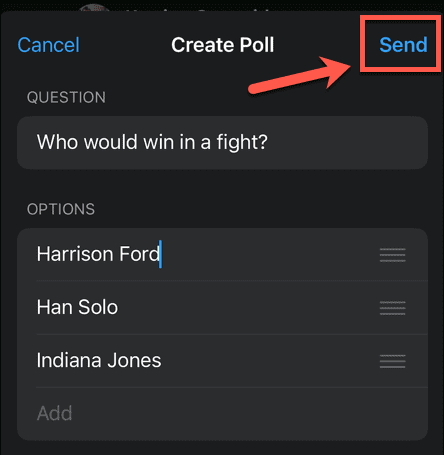This screenshot has height=455, width=444.
Task: Focus the poll question field
Action: coord(222,142)
